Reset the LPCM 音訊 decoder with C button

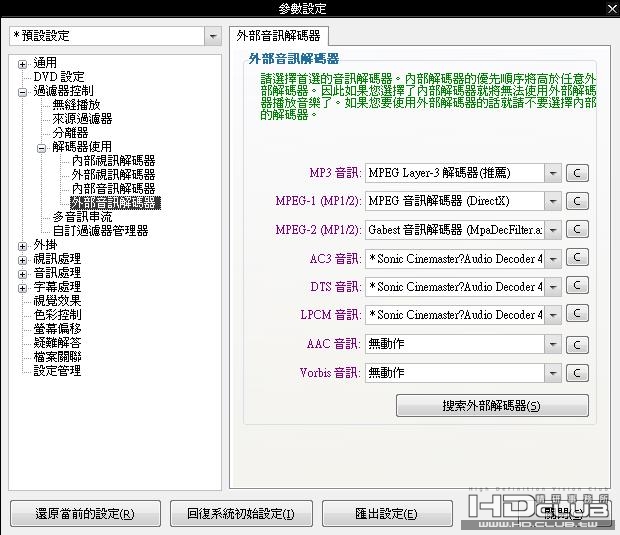point(577,314)
